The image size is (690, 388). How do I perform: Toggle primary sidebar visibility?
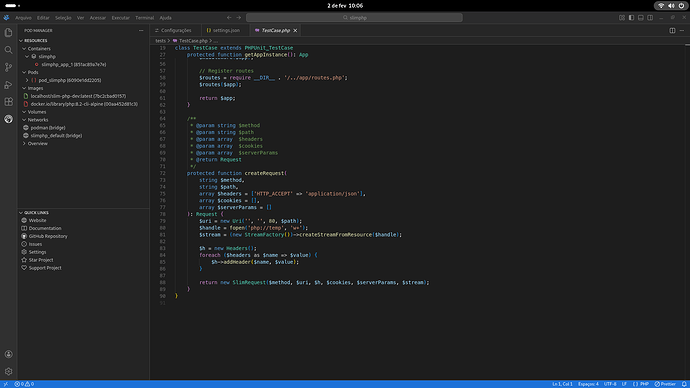(631, 18)
